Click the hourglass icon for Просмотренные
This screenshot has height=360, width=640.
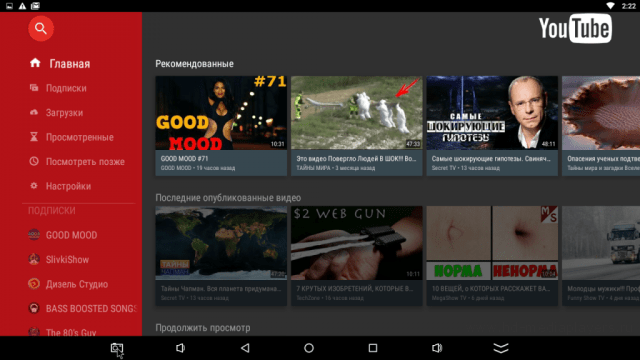pyautogui.click(x=34, y=137)
